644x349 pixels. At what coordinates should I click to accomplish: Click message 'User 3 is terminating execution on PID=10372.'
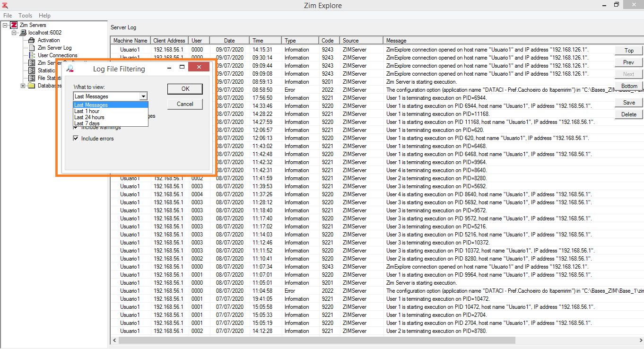click(438, 243)
